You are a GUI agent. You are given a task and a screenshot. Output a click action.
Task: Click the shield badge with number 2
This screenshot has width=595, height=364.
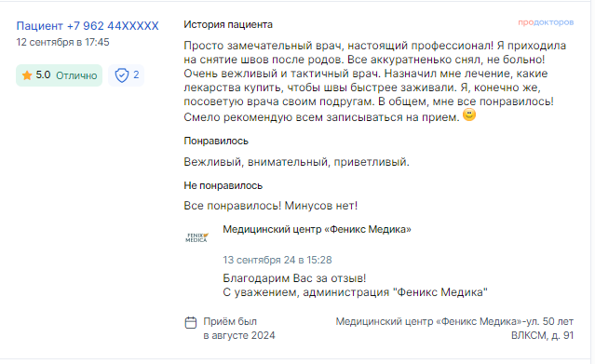coord(127,75)
